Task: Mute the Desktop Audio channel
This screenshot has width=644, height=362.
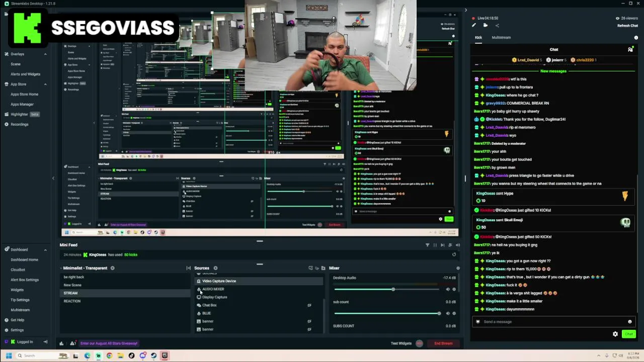Action: tap(448, 289)
